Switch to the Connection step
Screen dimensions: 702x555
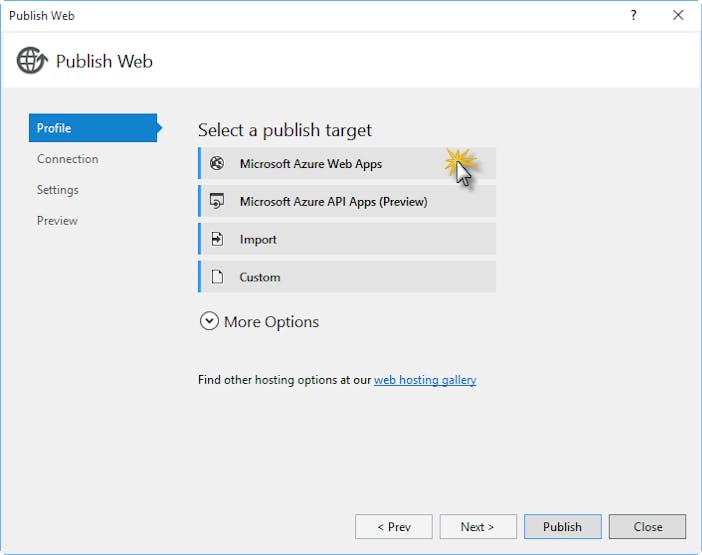(68, 159)
